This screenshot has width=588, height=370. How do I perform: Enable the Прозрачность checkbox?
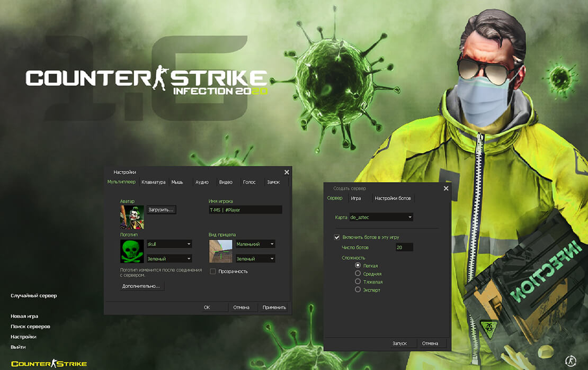click(x=212, y=270)
